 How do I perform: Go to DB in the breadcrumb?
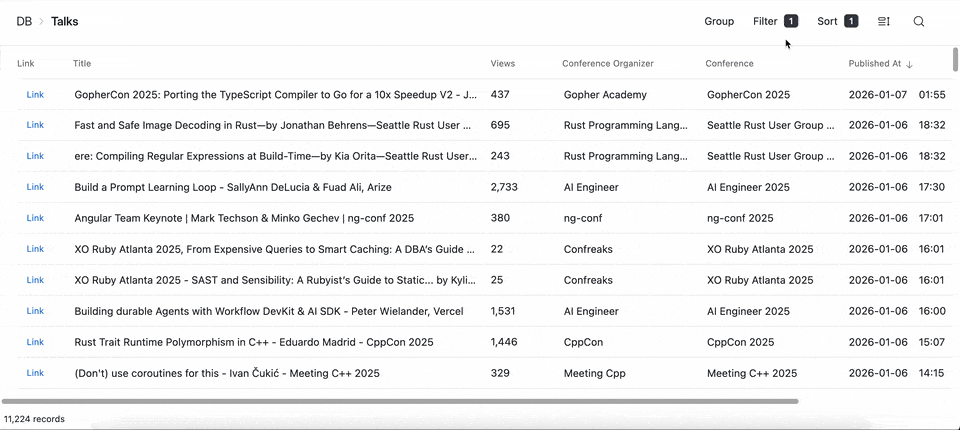click(x=24, y=21)
